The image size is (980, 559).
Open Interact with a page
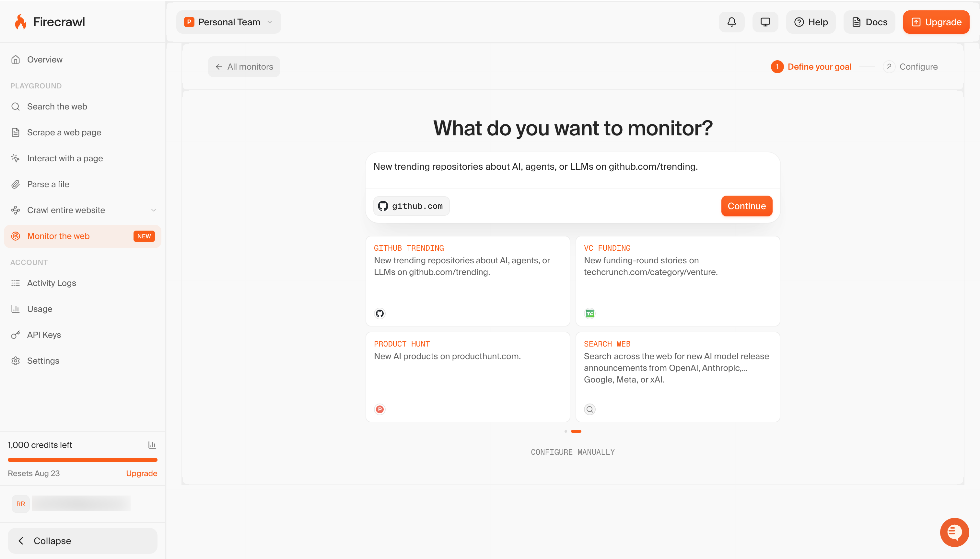tap(83, 158)
